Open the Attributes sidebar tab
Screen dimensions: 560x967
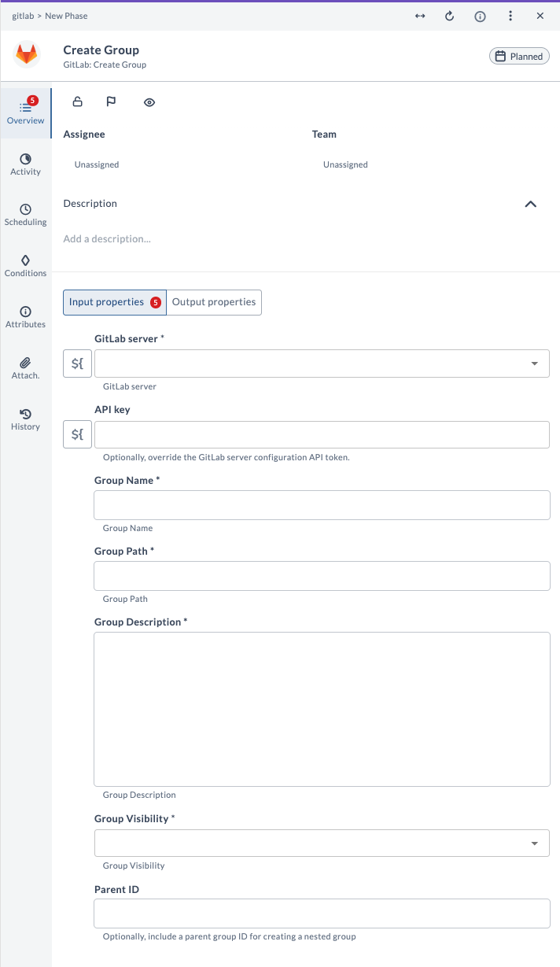point(26,317)
